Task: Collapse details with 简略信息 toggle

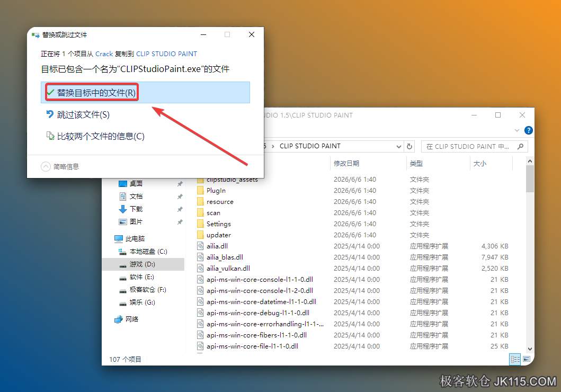Action: [60, 167]
